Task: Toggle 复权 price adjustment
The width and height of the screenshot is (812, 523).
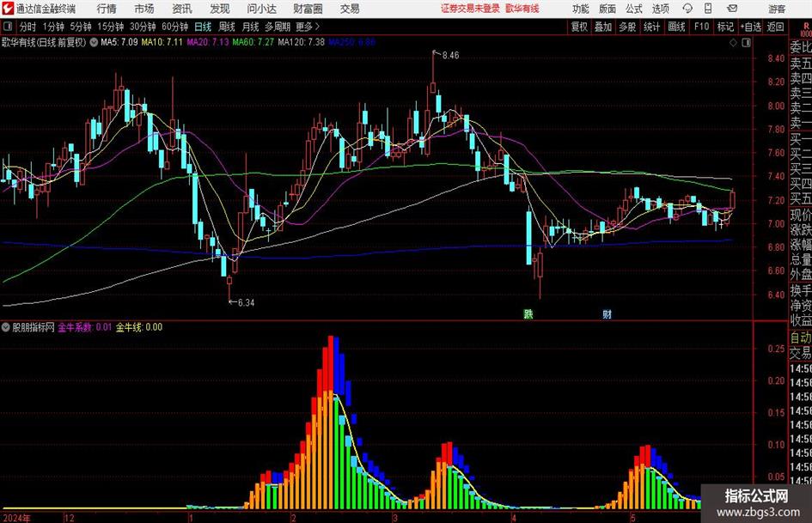Action: (579, 27)
